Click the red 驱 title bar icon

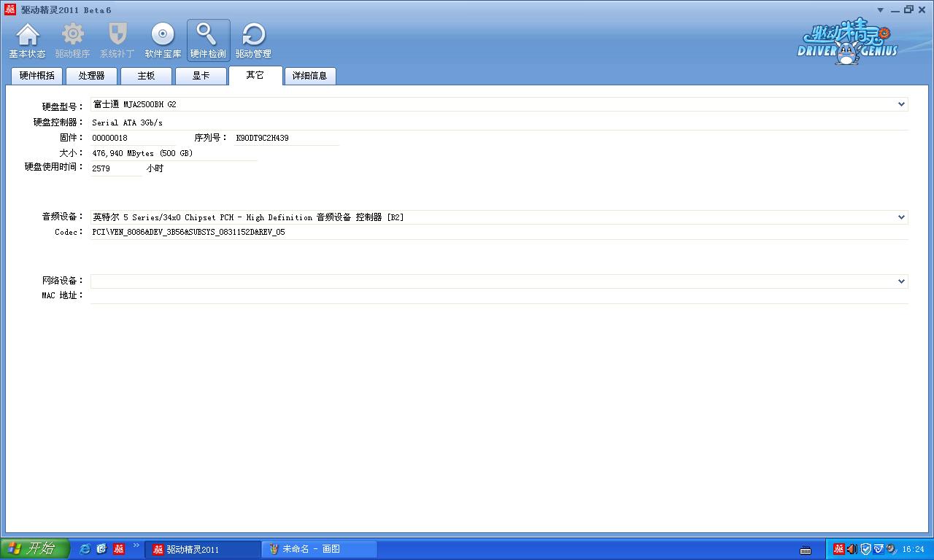pyautogui.click(x=10, y=9)
